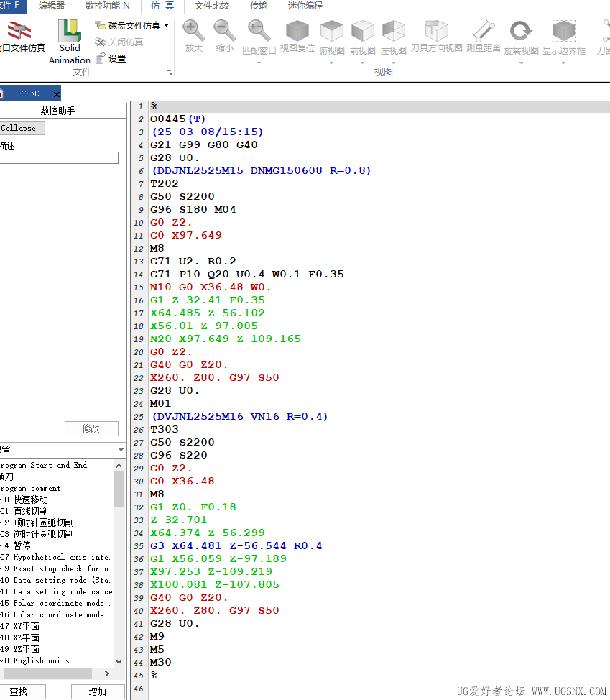Open simulation settings (设置)

tap(111, 58)
